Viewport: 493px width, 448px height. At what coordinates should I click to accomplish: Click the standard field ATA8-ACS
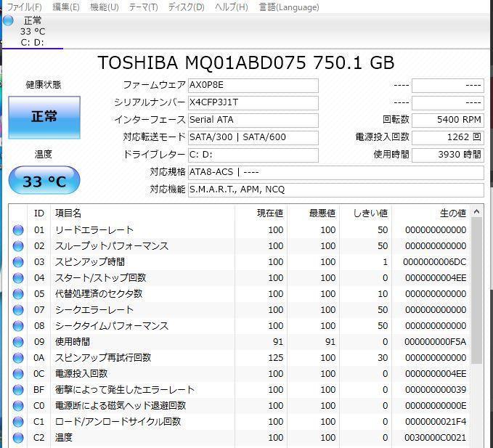click(x=335, y=172)
